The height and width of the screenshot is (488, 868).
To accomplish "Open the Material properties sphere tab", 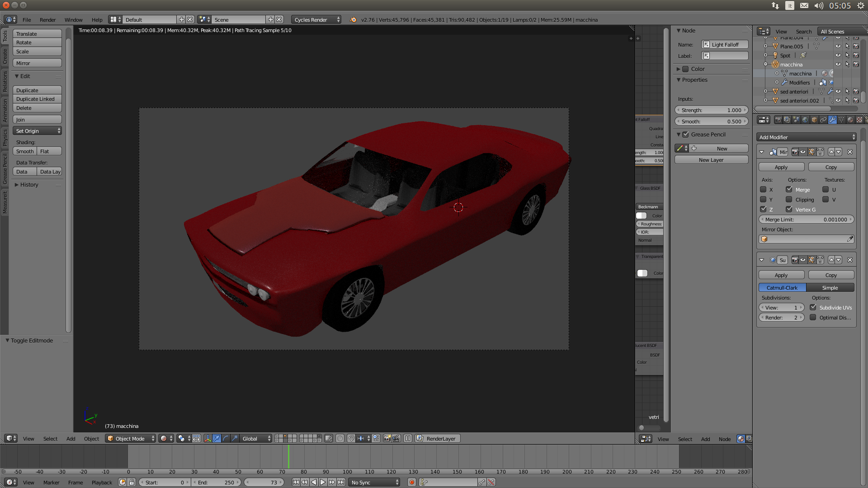I will [x=850, y=120].
